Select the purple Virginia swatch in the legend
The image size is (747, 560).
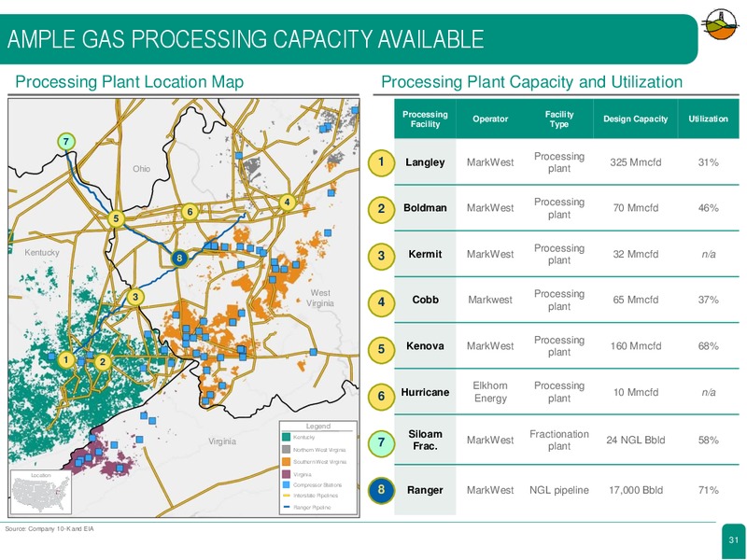(287, 474)
